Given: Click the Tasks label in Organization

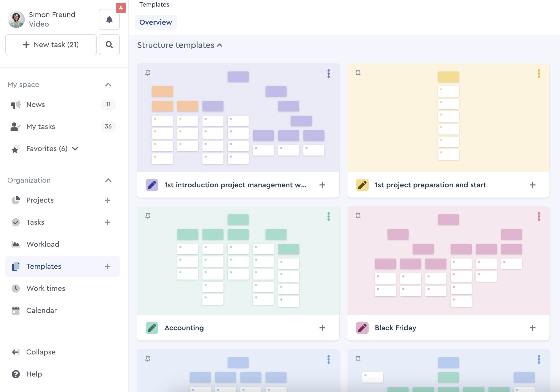Looking at the screenshot, I should pos(35,222).
